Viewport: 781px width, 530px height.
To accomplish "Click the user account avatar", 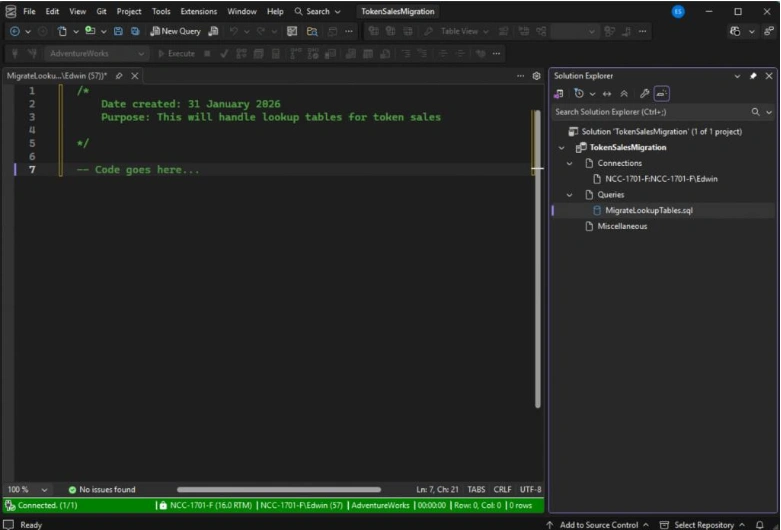I will (x=678, y=11).
